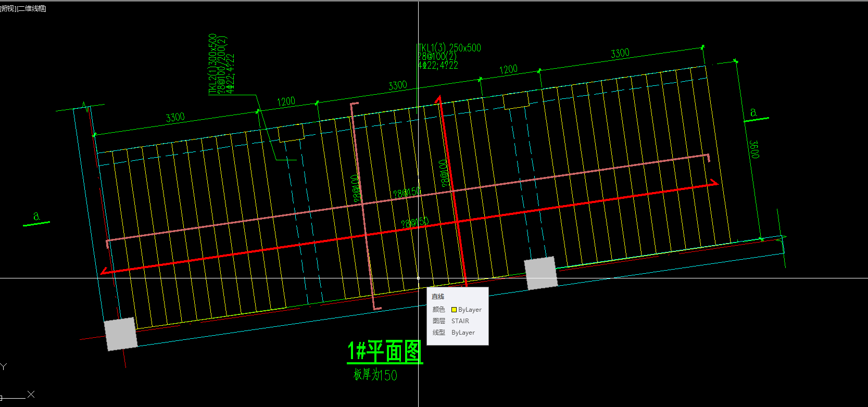Select the left rotated ?8@100 rebar text
The image size is (868, 407).
tap(356, 188)
